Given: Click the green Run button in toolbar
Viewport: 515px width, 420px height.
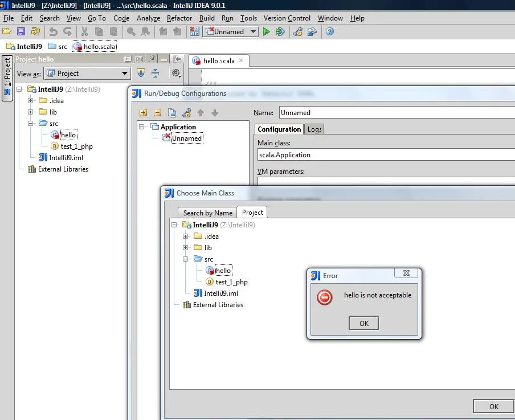Looking at the screenshot, I should point(266,32).
